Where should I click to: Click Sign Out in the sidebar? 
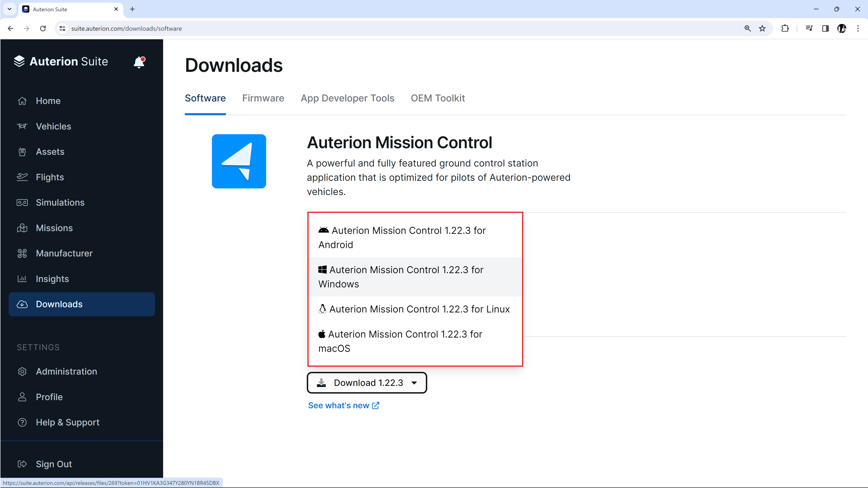tap(53, 464)
